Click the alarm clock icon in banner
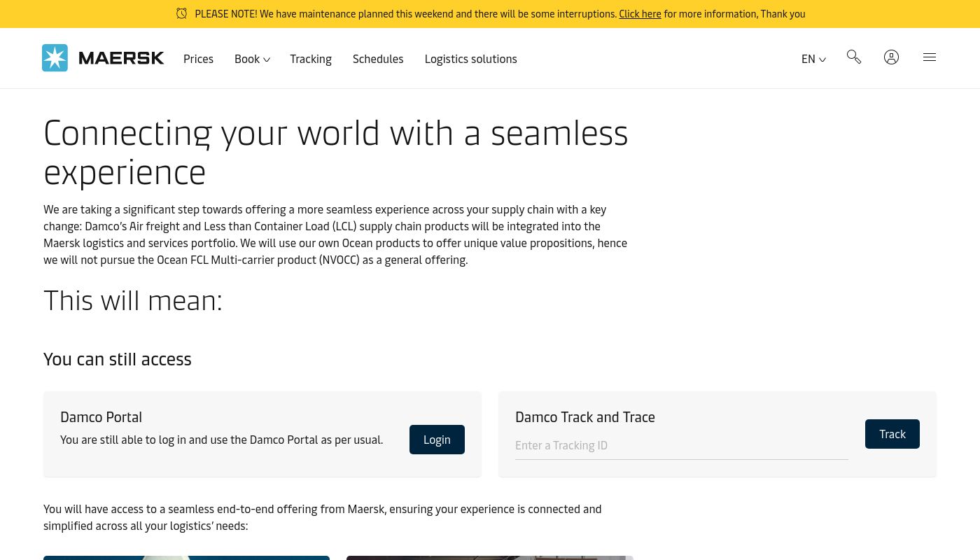The width and height of the screenshot is (980, 560). coord(181,13)
